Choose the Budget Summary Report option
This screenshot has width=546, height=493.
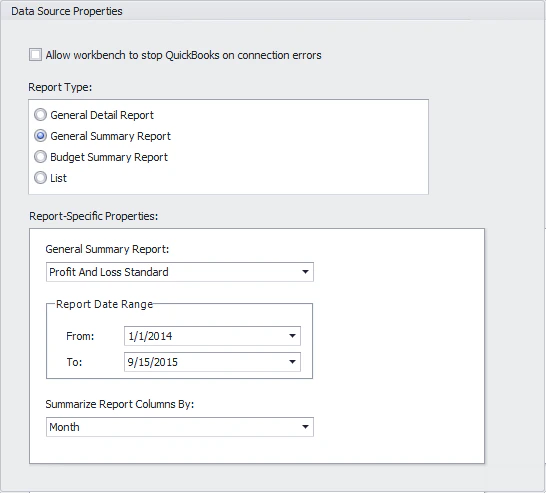(40, 157)
